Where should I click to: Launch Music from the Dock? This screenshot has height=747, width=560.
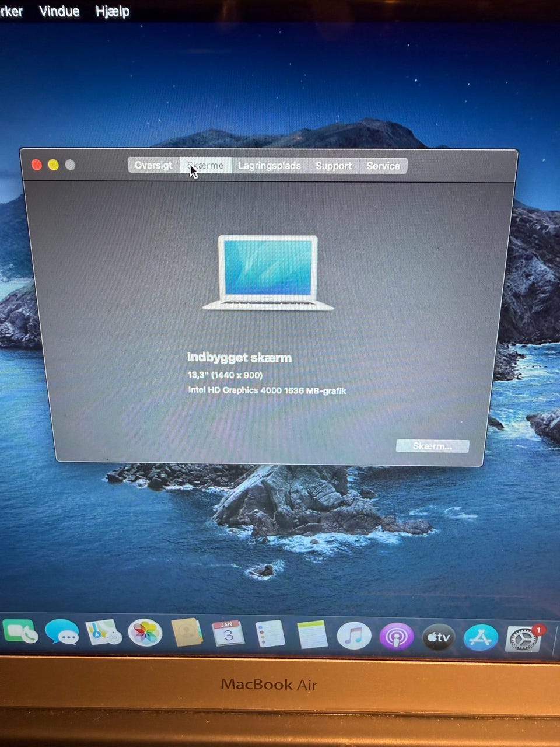click(353, 636)
